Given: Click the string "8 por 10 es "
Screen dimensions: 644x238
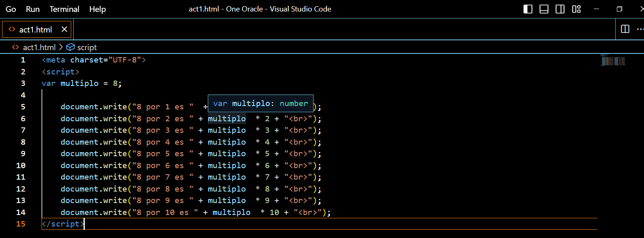Looking at the screenshot, I should pyautogui.click(x=165, y=213).
